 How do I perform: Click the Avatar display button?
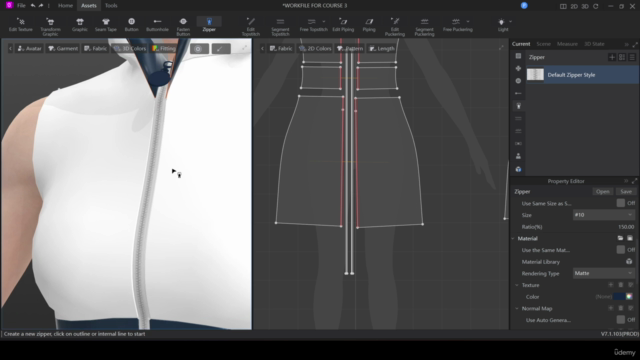[x=30, y=48]
